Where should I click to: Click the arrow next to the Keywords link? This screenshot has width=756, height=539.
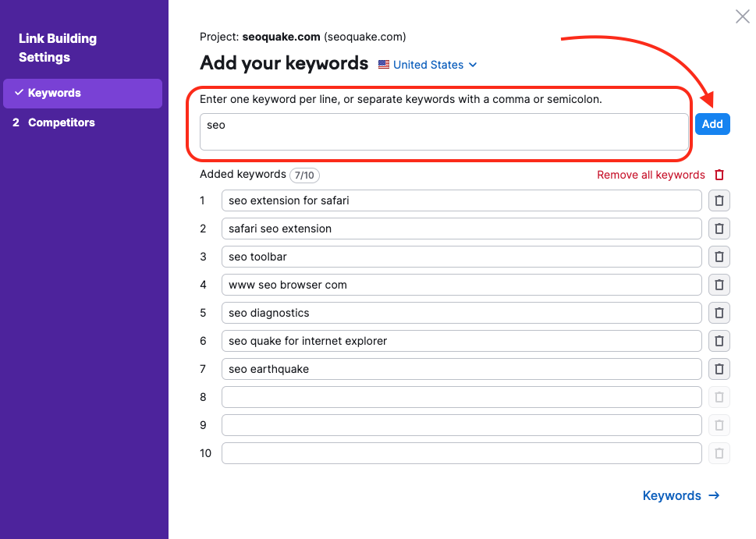[715, 495]
